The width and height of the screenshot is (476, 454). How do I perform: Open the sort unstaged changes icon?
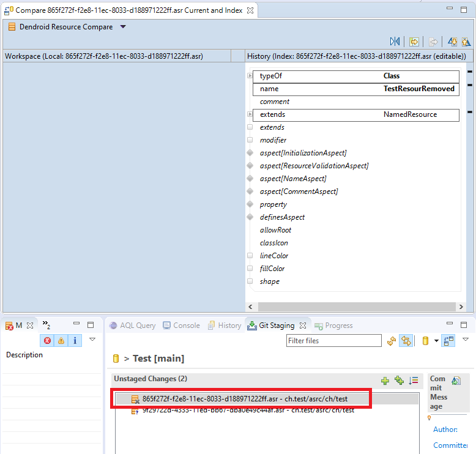coord(414,381)
